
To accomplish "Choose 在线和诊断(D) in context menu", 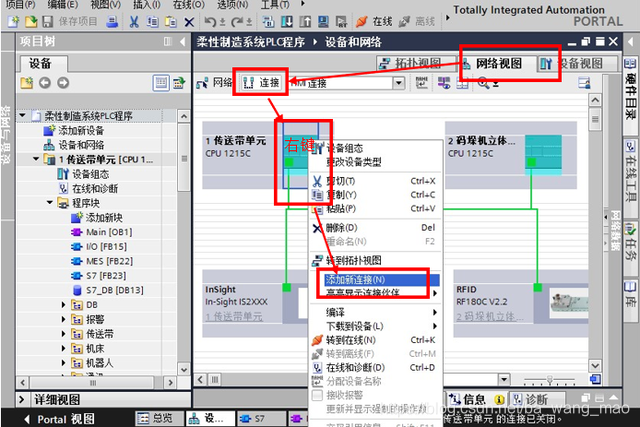I will (375, 367).
